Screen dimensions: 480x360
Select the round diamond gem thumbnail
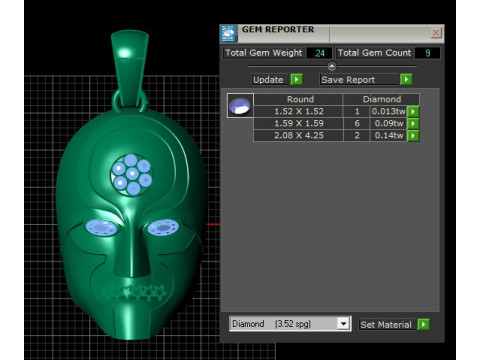coord(240,106)
